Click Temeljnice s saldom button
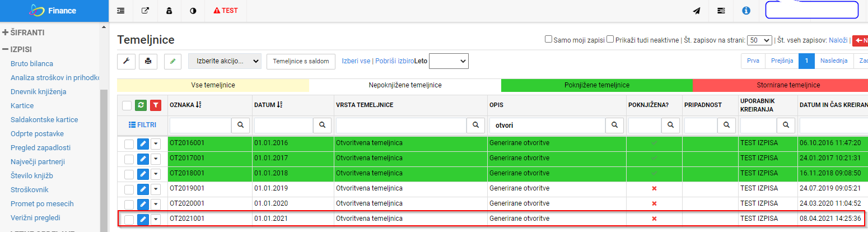868x232 pixels. (301, 61)
